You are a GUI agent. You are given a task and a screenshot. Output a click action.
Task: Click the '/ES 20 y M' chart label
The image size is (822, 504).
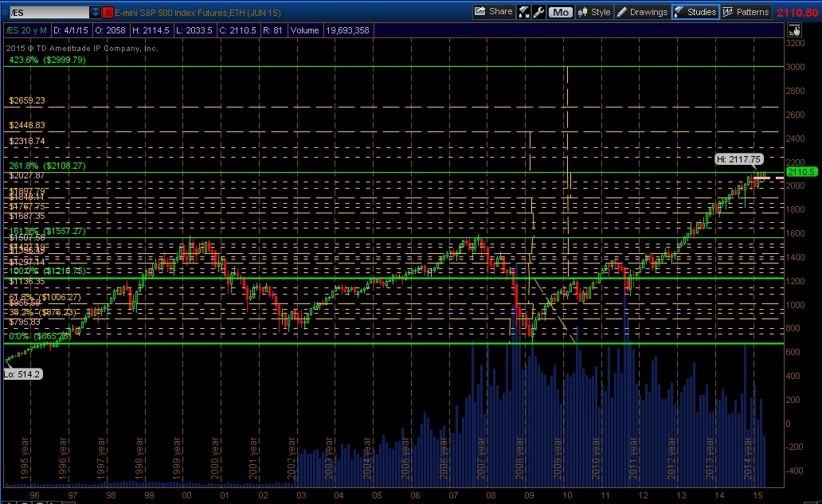26,30
